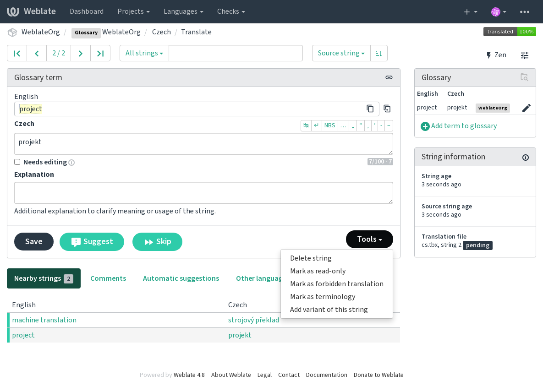Clone source into translation field
Image resolution: width=543 pixels, height=392 pixels.
[387, 109]
